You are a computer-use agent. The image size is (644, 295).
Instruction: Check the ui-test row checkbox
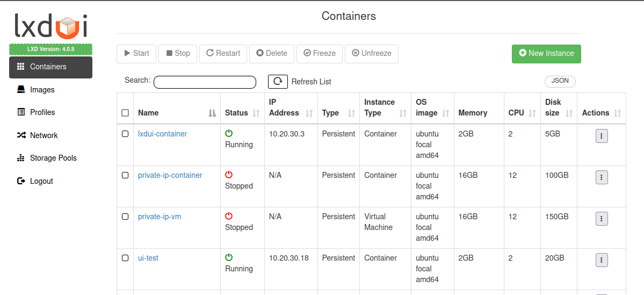[x=125, y=258]
